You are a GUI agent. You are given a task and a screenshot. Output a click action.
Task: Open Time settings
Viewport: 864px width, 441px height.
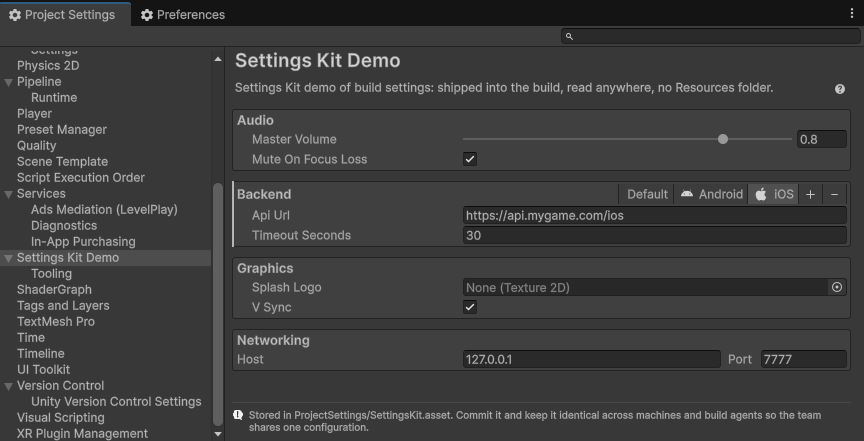31,337
